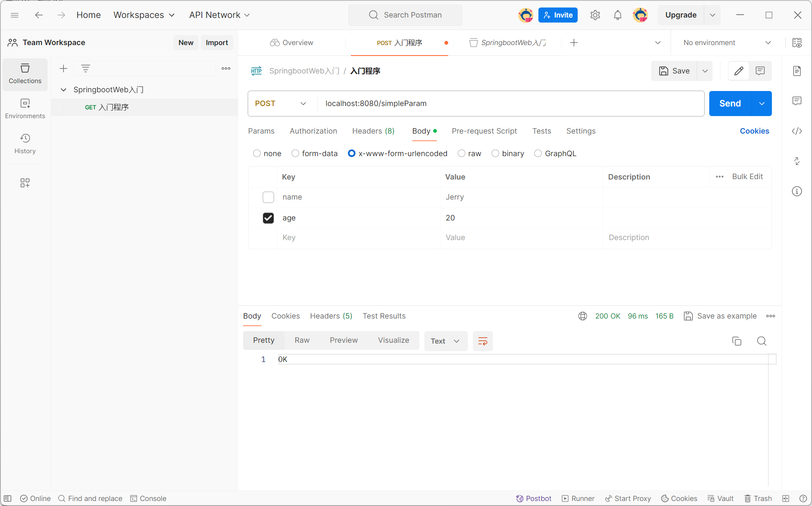The image size is (812, 506).
Task: Select GraphQL body type
Action: [x=538, y=154]
